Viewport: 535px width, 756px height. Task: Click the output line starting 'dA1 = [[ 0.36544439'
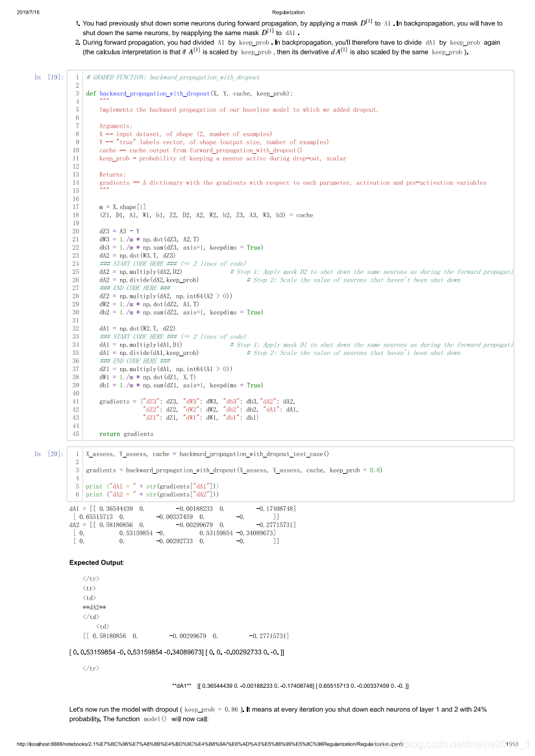coord(182,509)
